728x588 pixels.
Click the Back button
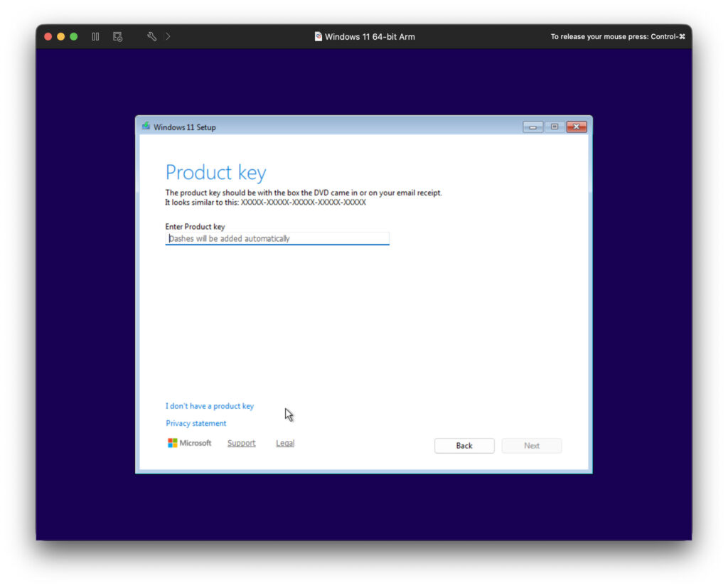464,446
